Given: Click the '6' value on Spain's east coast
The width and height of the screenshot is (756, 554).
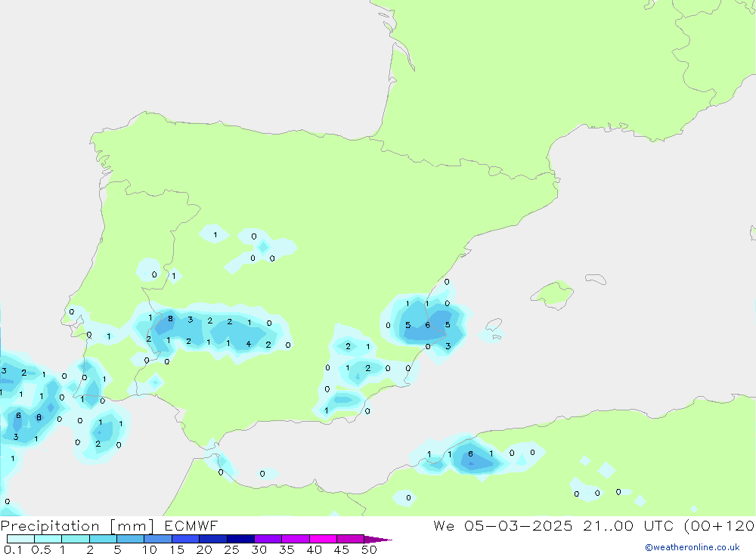Looking at the screenshot, I should [x=427, y=326].
